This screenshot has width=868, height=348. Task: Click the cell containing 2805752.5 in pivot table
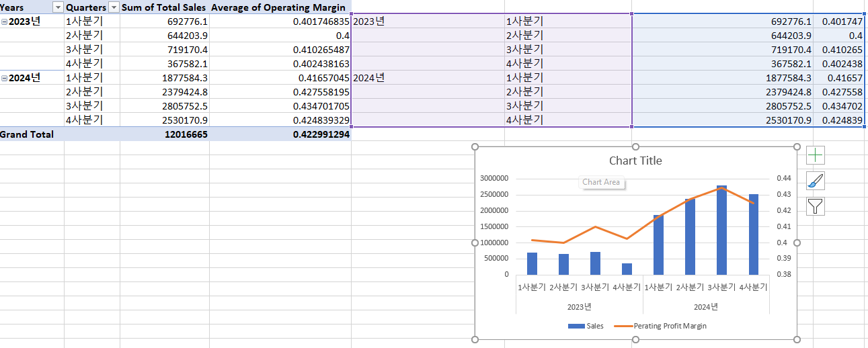165,106
